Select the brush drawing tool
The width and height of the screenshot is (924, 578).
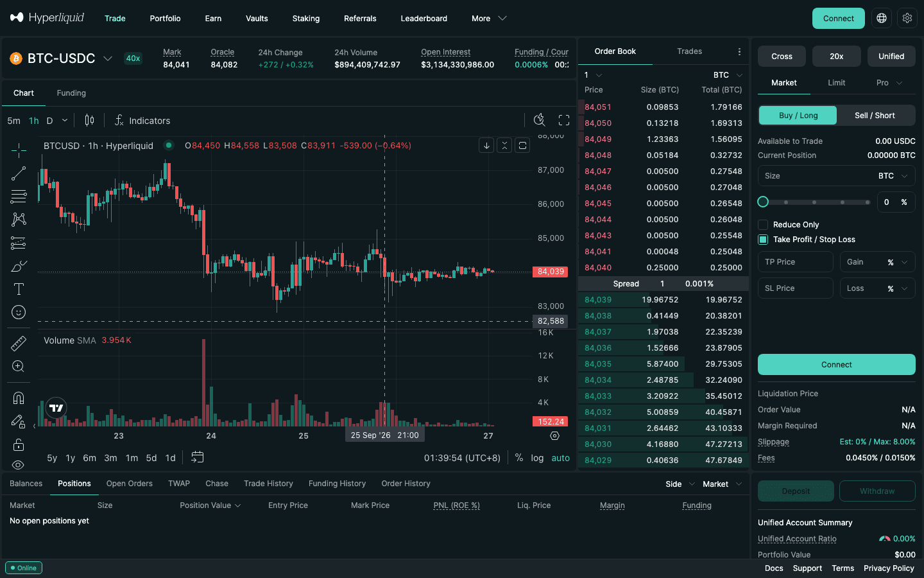click(x=19, y=266)
